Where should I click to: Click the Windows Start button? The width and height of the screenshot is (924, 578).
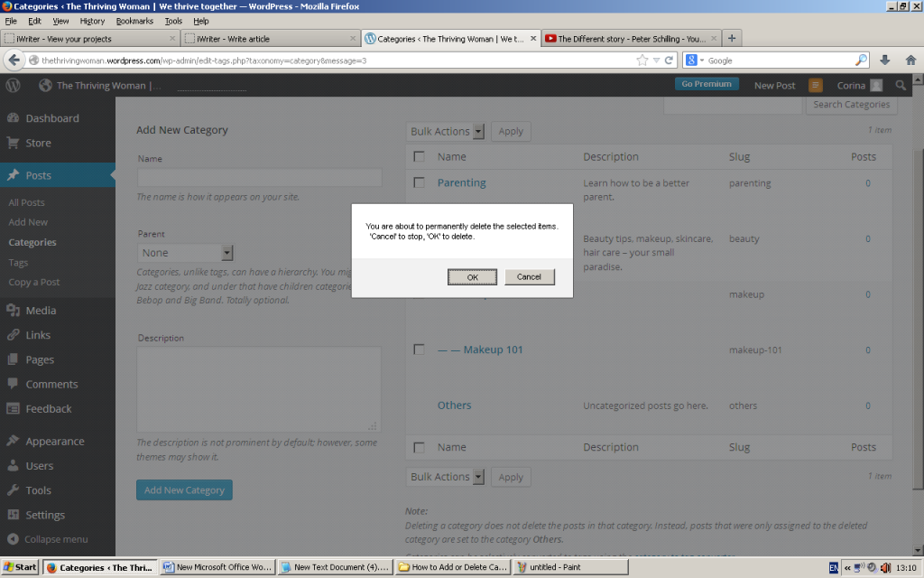(20, 567)
